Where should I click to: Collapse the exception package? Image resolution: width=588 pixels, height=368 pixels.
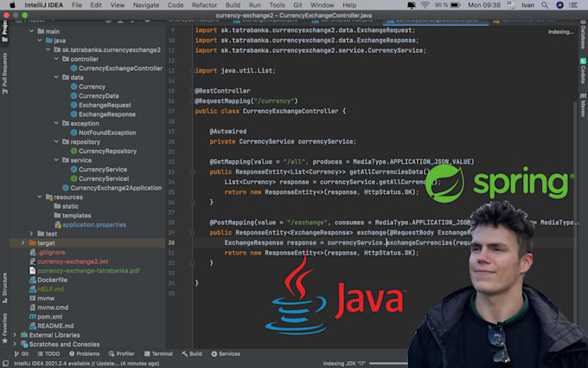point(56,123)
